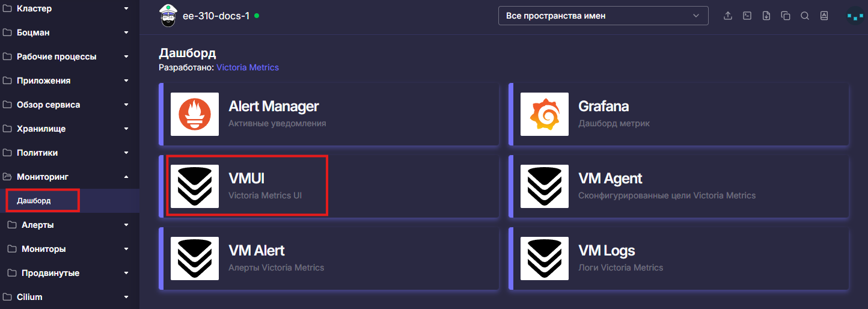Expand Кластер section using its arrow
Viewport: 868px width, 309px height.
126,8
